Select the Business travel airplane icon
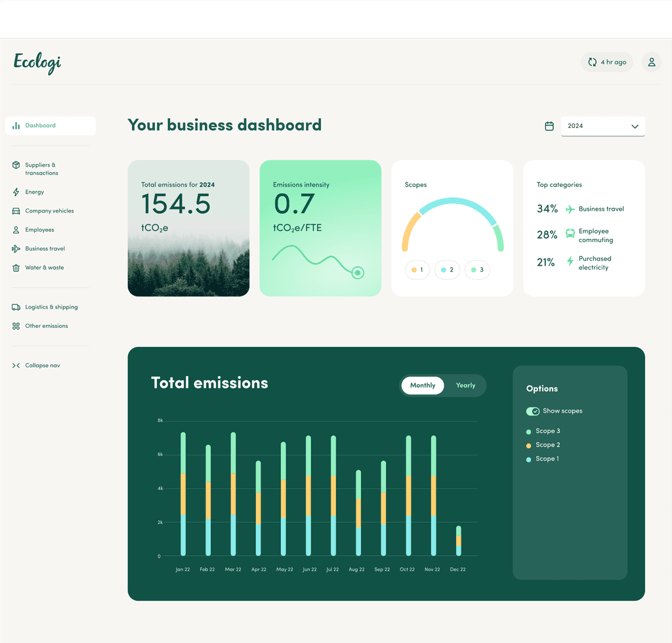 click(x=14, y=249)
